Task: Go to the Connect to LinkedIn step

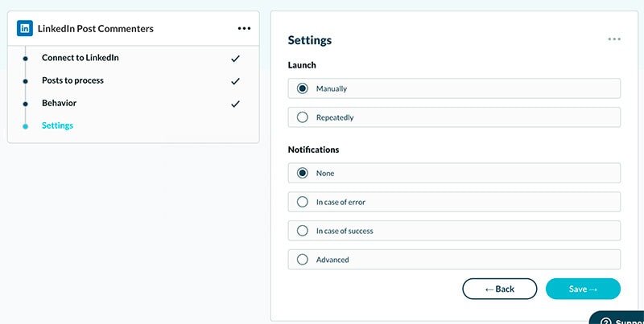Action: pos(80,58)
